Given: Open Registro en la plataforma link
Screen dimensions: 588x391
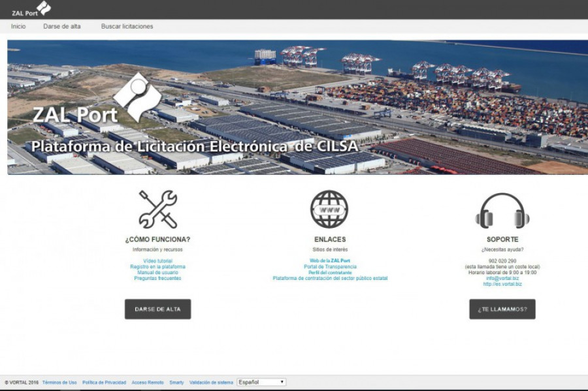Looking at the screenshot, I should [158, 267].
